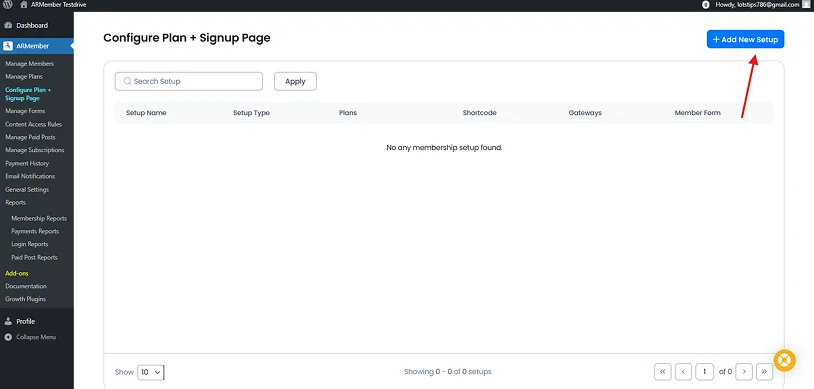Open Paid Post Reports
This screenshot has width=814, height=389.
pyautogui.click(x=34, y=257)
